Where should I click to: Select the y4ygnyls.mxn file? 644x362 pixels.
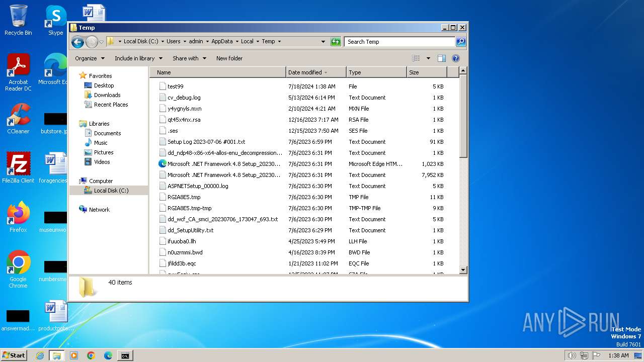(184, 109)
